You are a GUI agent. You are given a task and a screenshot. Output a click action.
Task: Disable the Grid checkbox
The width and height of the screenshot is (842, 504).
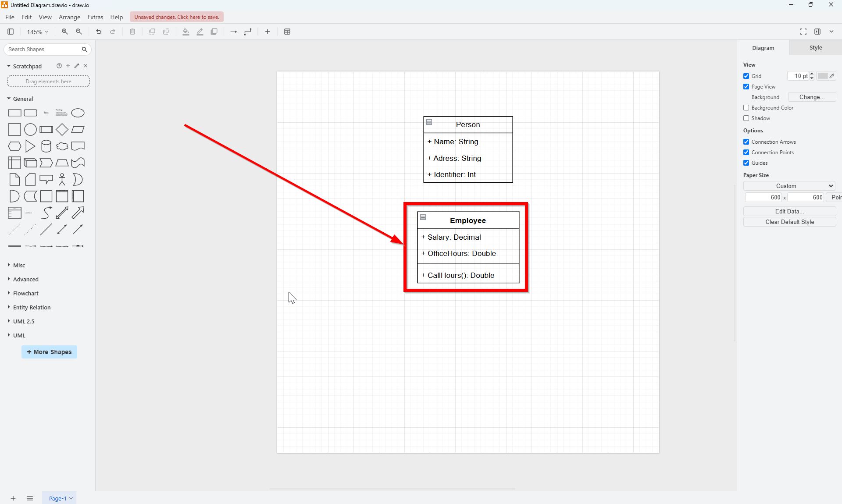746,76
